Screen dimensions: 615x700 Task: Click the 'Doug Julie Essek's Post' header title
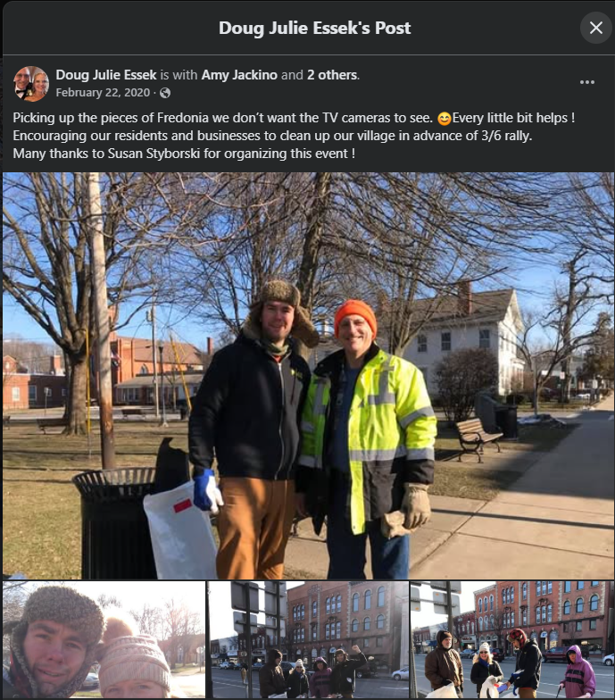pyautogui.click(x=314, y=28)
